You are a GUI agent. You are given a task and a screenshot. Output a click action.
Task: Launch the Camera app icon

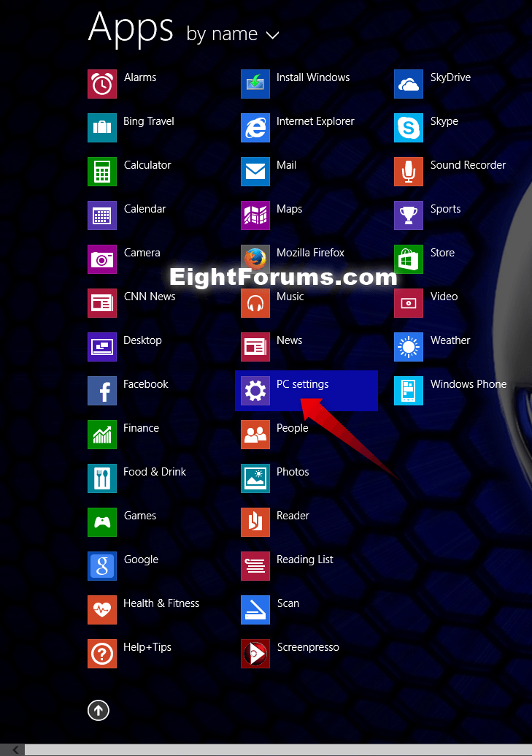click(x=101, y=259)
